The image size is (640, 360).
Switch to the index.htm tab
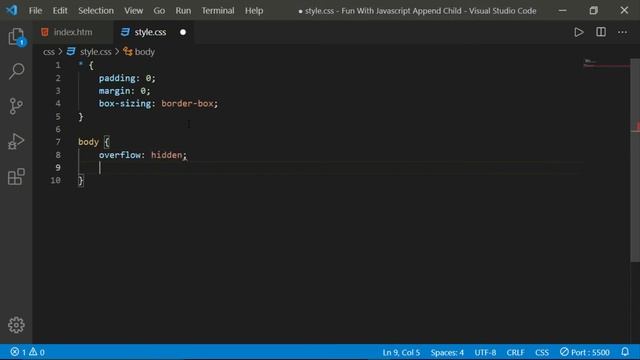point(73,32)
